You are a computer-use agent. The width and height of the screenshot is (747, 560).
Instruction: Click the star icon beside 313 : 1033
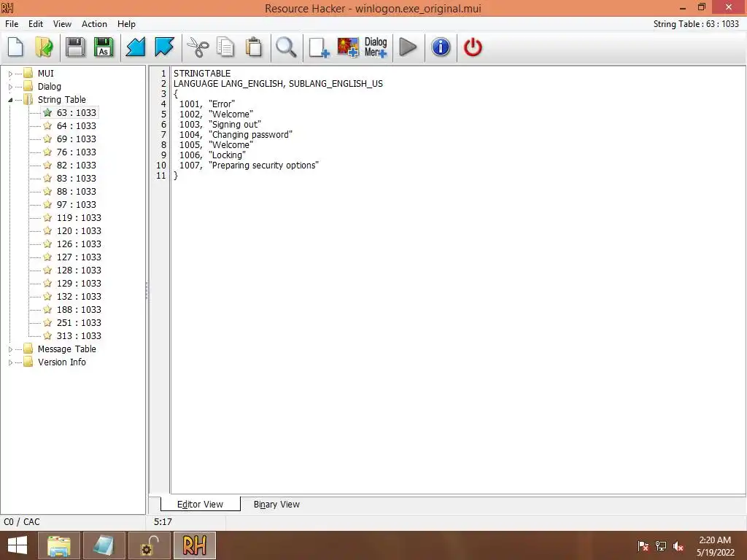(x=47, y=335)
